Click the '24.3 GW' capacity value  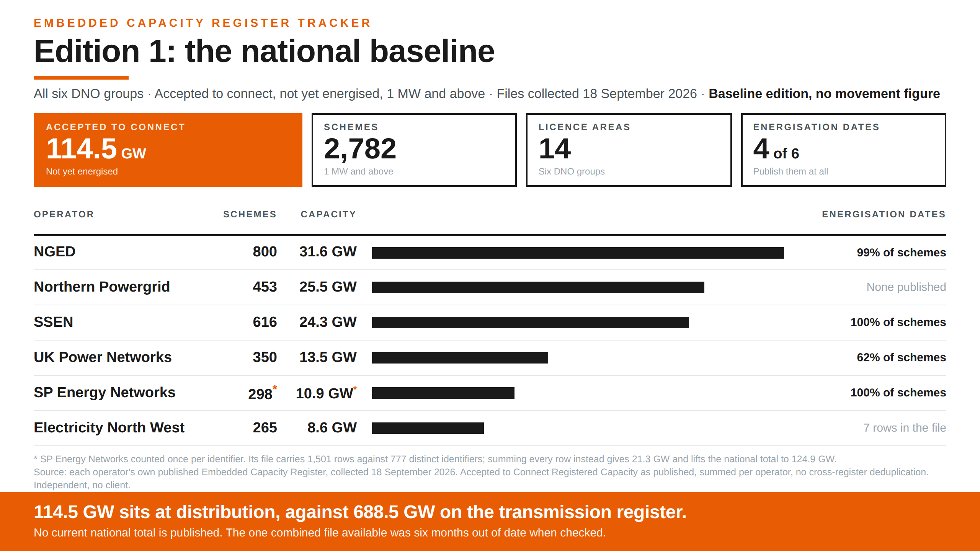328,322
